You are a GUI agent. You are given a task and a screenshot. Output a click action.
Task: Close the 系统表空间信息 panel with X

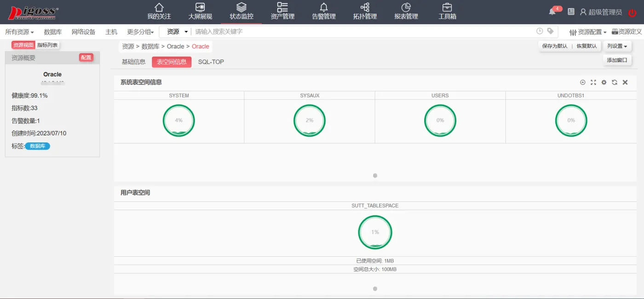pyautogui.click(x=625, y=82)
